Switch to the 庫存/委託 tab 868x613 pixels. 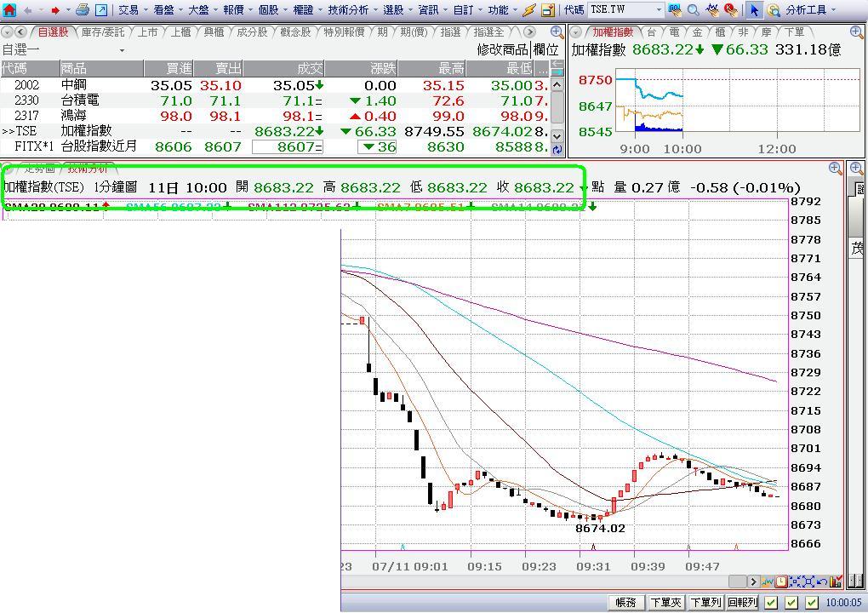pos(103,32)
